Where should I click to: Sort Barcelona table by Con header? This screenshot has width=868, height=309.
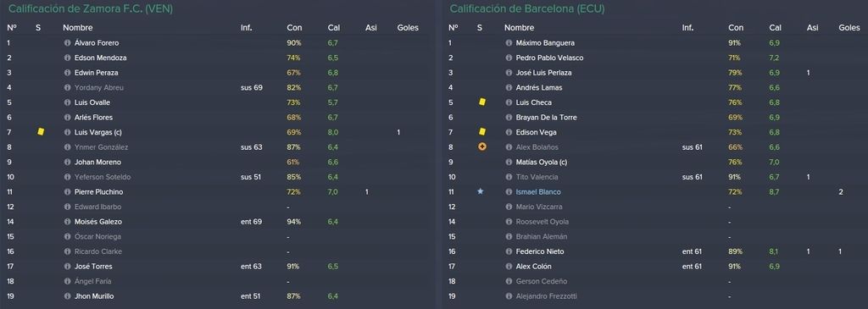[736, 28]
